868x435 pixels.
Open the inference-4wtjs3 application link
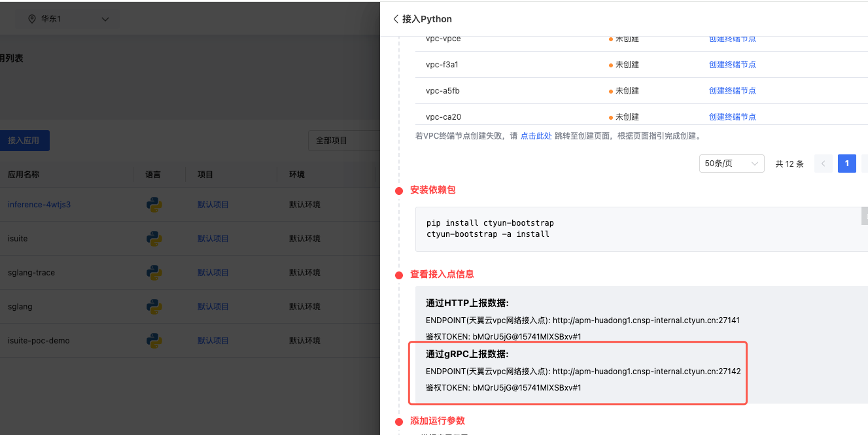[39, 205]
